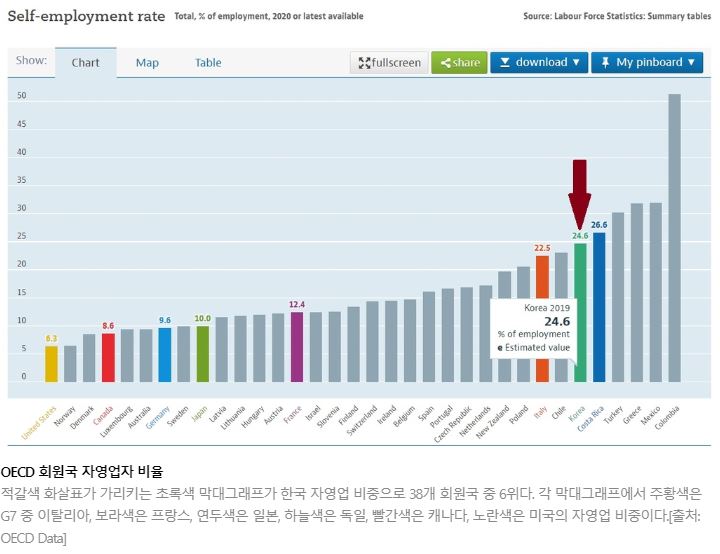Click the France axis label
The width and height of the screenshot is (720, 554).
pyautogui.click(x=292, y=415)
